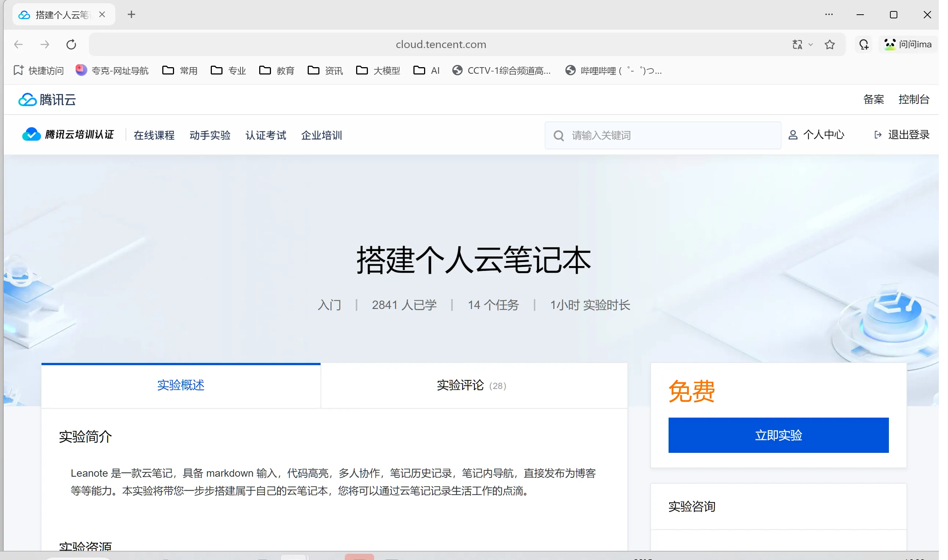Click the 14 个任务 text
Viewport: 948px width, 560px height.
tap(493, 305)
